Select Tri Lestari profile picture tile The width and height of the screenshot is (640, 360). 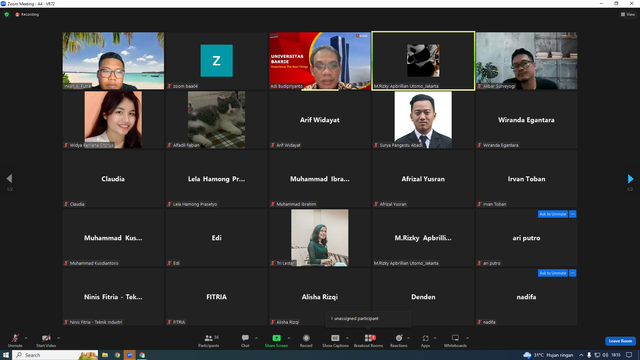pyautogui.click(x=320, y=238)
